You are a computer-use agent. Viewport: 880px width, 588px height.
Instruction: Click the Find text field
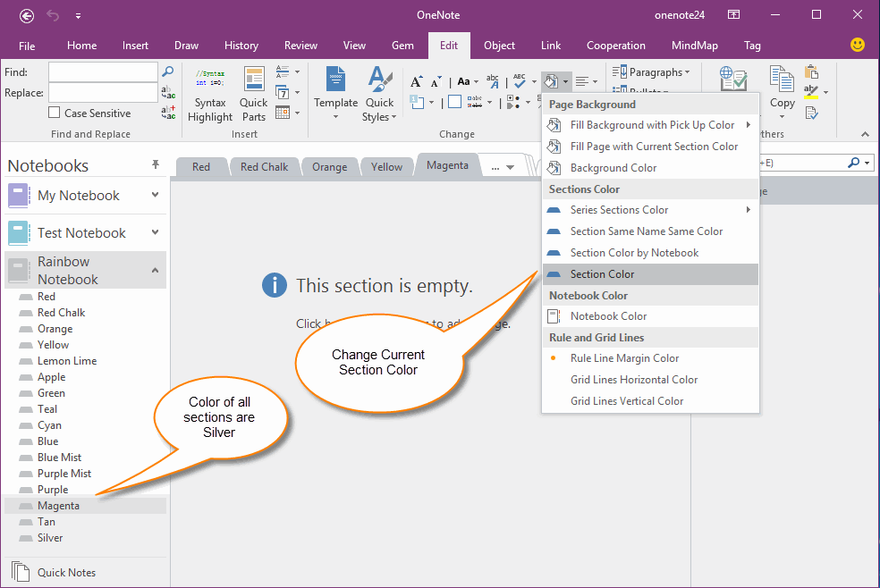click(103, 71)
